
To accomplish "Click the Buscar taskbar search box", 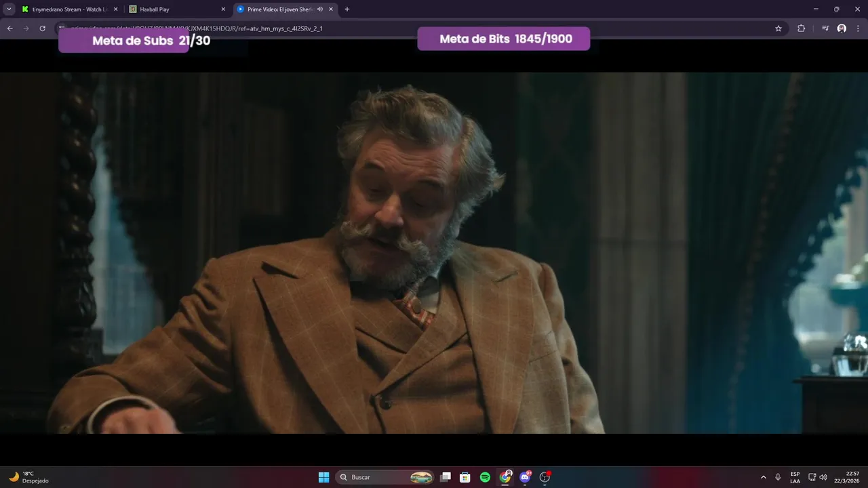I will [x=385, y=477].
